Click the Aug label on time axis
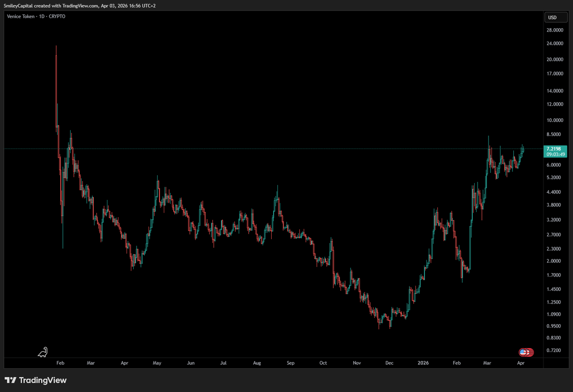573x392 pixels. point(257,363)
